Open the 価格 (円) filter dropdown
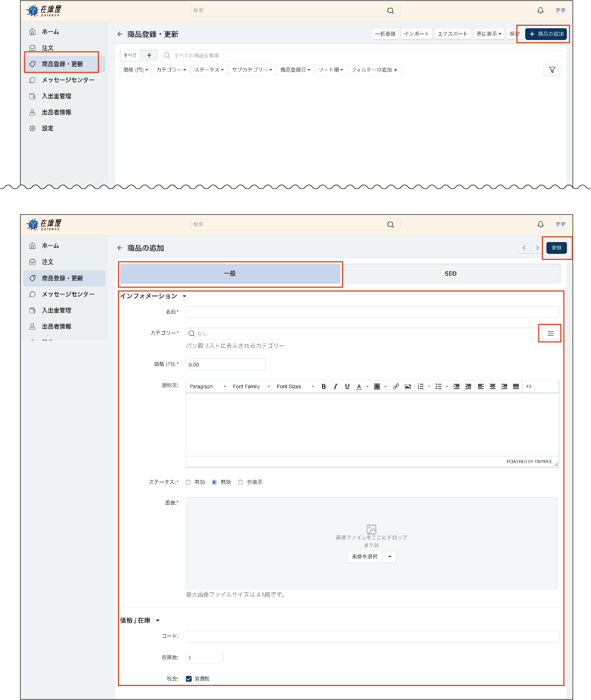This screenshot has width=591, height=700. click(135, 70)
